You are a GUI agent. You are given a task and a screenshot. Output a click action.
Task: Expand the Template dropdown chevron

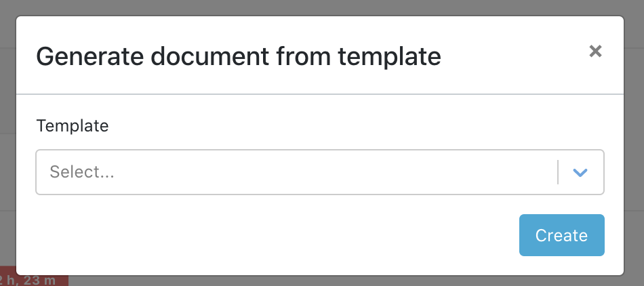pos(579,172)
